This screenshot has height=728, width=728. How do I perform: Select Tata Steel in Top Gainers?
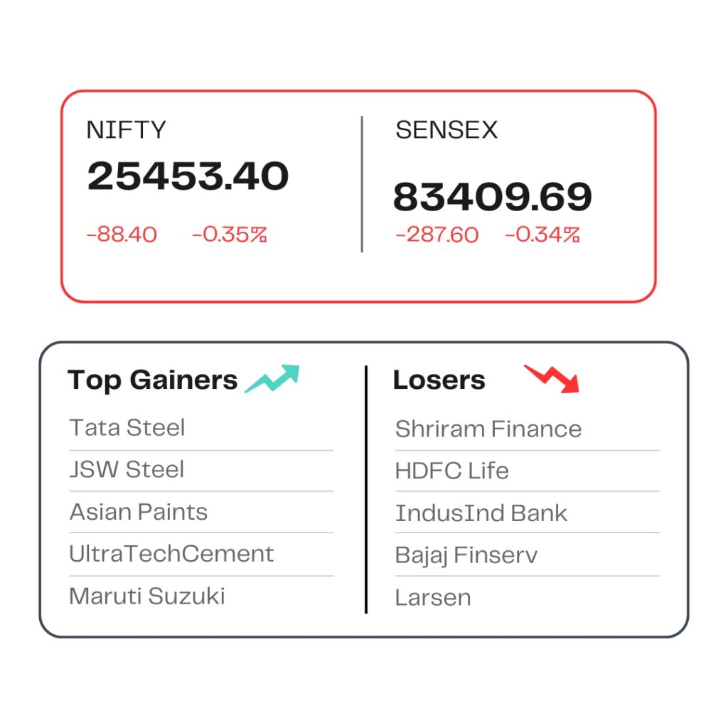point(127,427)
